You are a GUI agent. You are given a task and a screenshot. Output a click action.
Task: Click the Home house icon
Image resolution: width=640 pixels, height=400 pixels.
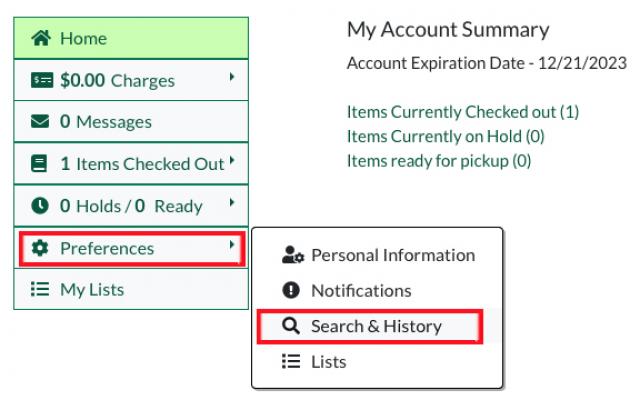click(41, 38)
